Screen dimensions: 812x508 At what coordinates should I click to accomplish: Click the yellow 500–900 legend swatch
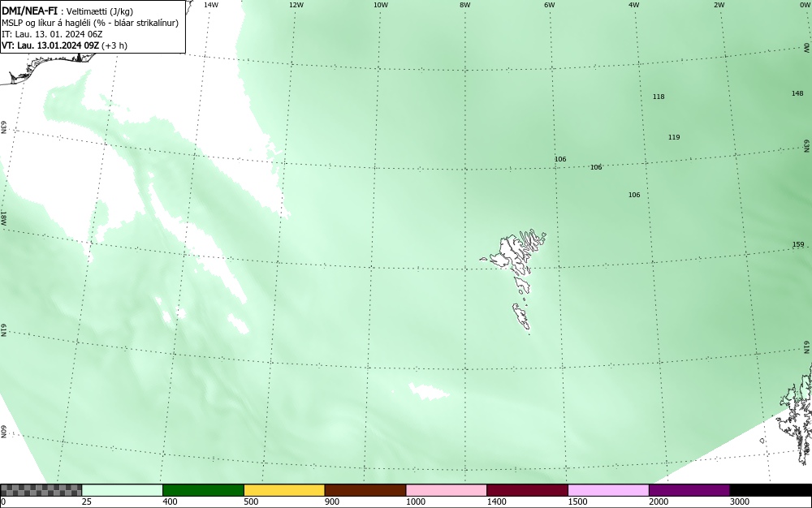point(284,490)
